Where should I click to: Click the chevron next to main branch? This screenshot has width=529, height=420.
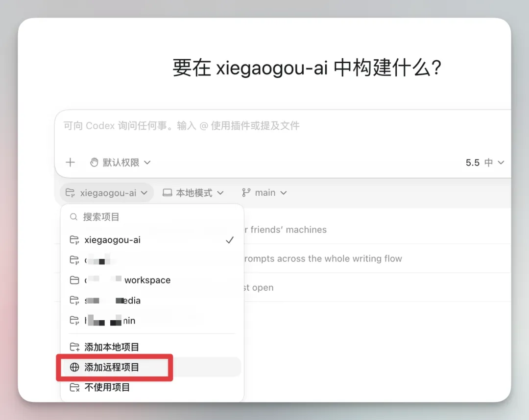[x=284, y=193]
